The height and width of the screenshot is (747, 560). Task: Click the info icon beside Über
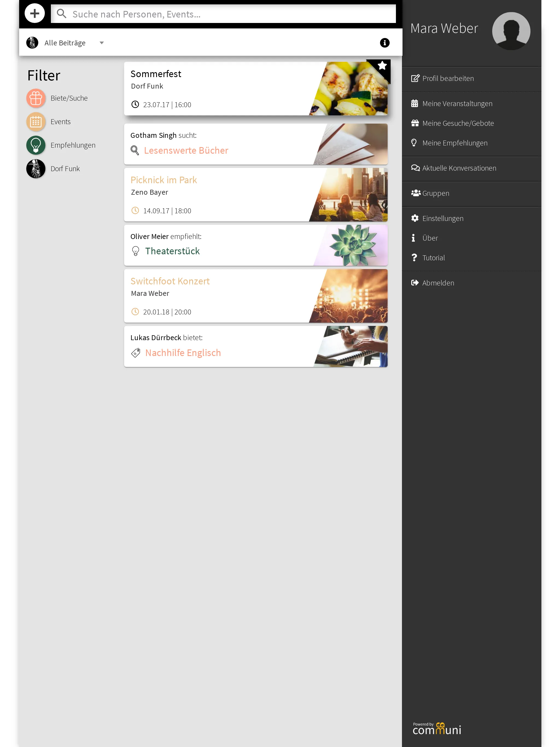tap(413, 238)
